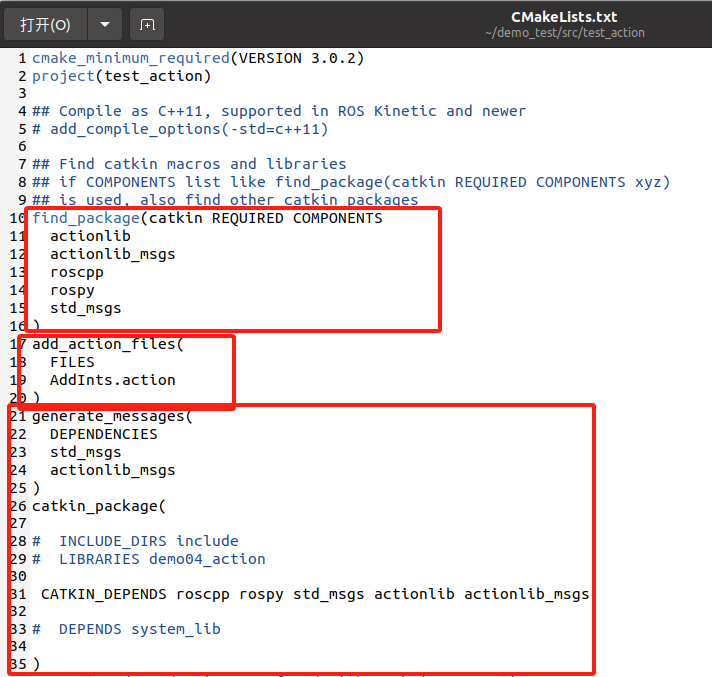Click the roscpp component line

(77, 272)
